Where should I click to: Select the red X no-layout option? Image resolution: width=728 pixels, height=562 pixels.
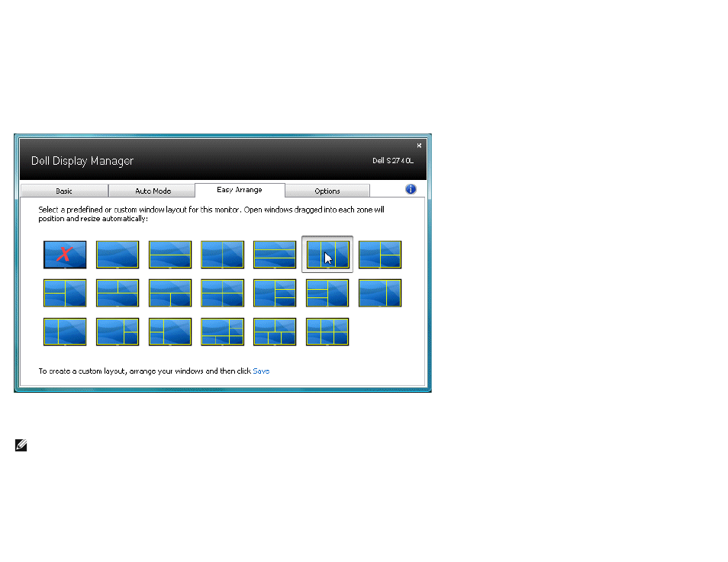65,255
